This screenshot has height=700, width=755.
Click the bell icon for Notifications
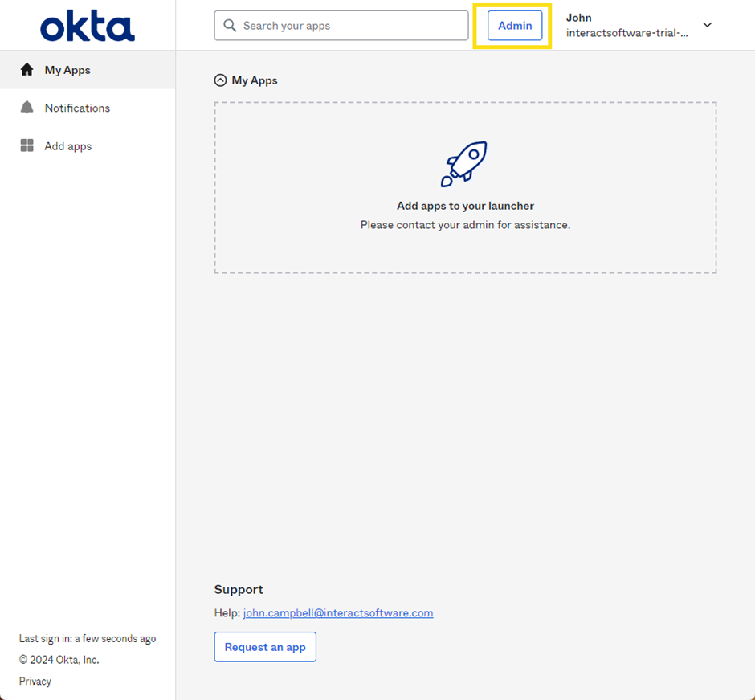click(27, 108)
